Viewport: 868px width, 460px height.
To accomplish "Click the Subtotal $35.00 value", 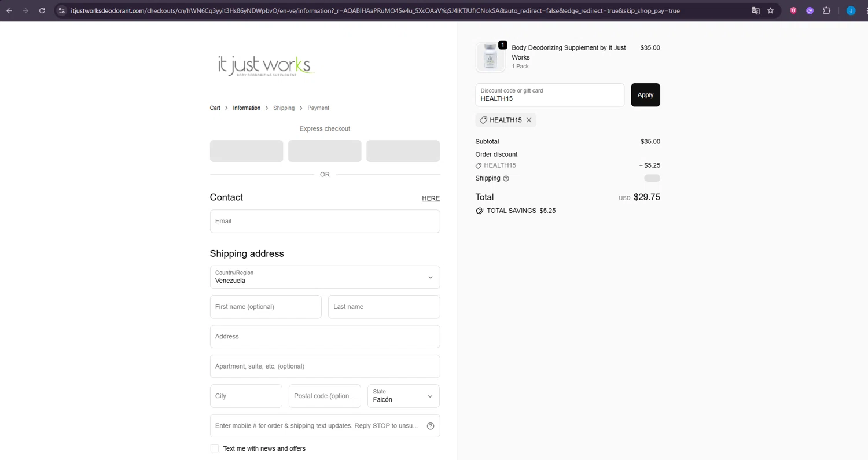I will 650,142.
